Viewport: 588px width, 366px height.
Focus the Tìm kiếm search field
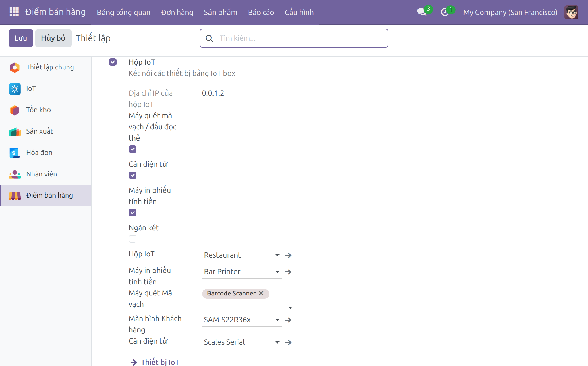pos(294,38)
